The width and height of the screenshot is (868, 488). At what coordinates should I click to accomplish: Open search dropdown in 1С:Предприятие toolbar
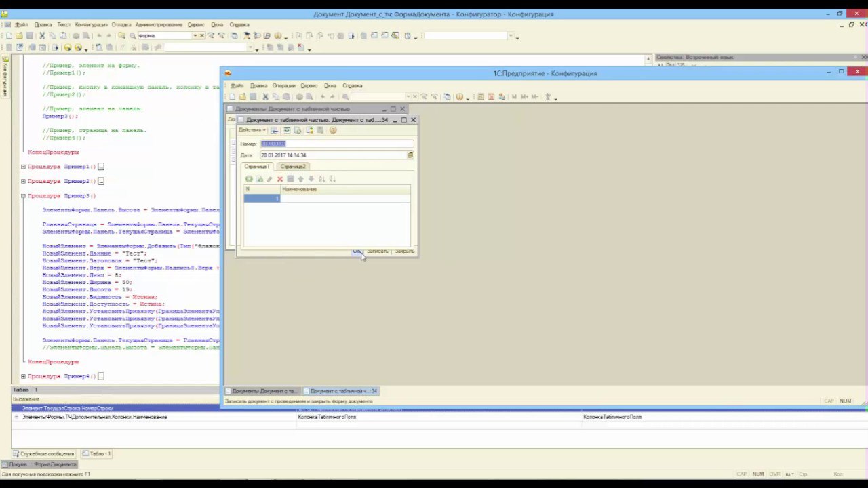point(408,97)
